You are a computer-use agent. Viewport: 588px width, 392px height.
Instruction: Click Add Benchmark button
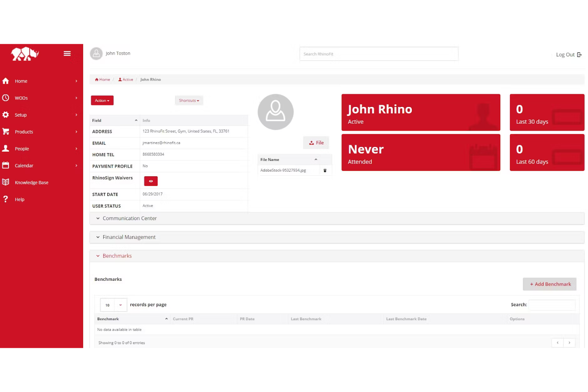tap(549, 284)
